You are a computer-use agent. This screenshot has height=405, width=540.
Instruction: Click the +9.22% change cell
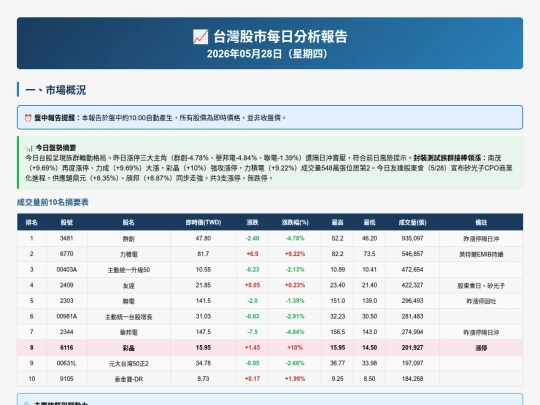[295, 254]
